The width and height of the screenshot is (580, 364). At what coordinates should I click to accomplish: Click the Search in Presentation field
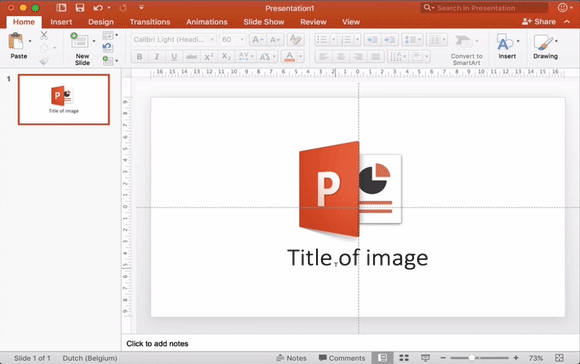click(x=484, y=8)
